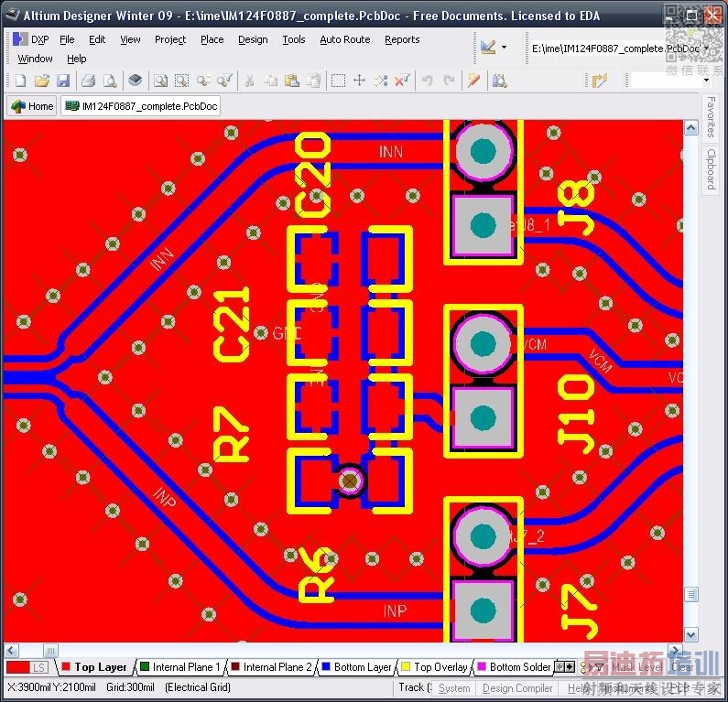
Task: Save the document with the floppy disk icon
Action: tap(63, 81)
